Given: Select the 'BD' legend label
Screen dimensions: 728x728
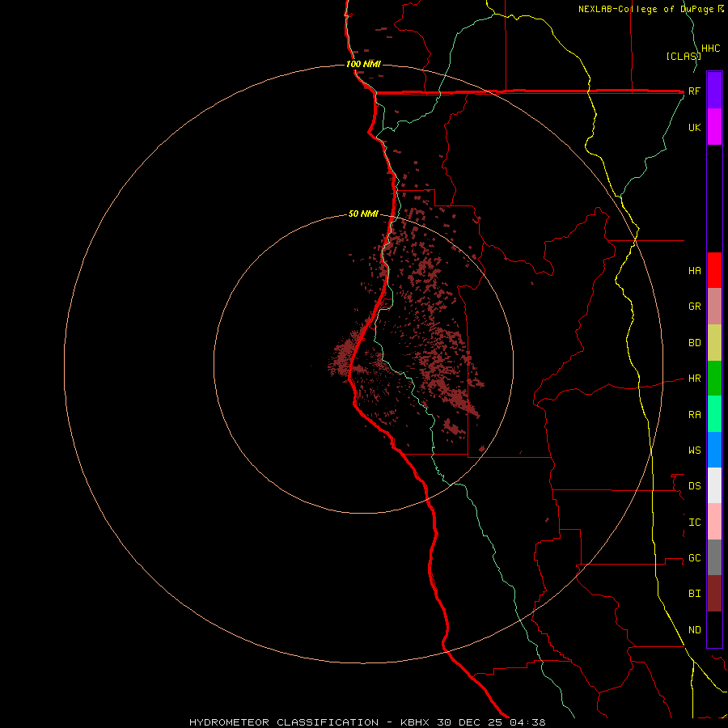Looking at the screenshot, I should [694, 343].
